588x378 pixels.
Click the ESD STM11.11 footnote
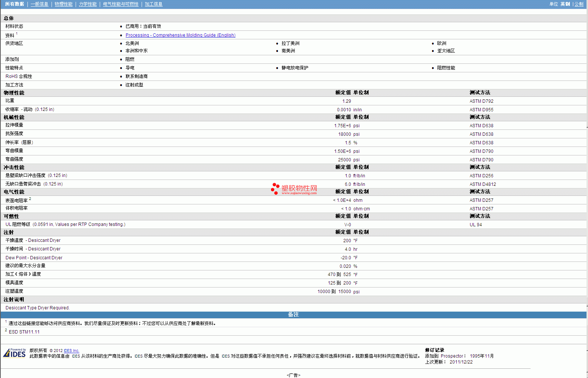pyautogui.click(x=24, y=332)
